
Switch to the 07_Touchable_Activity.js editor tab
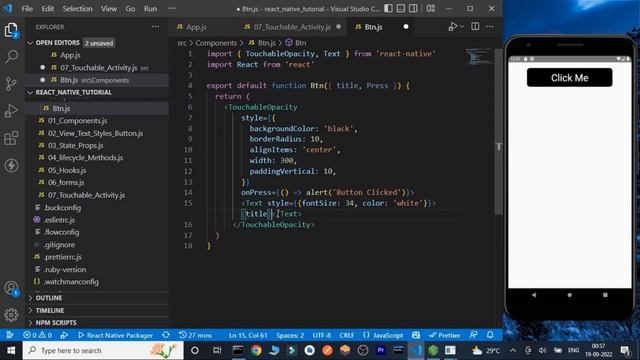(292, 27)
